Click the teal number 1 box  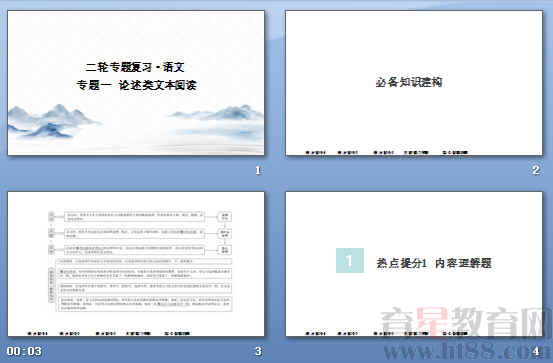pos(350,260)
